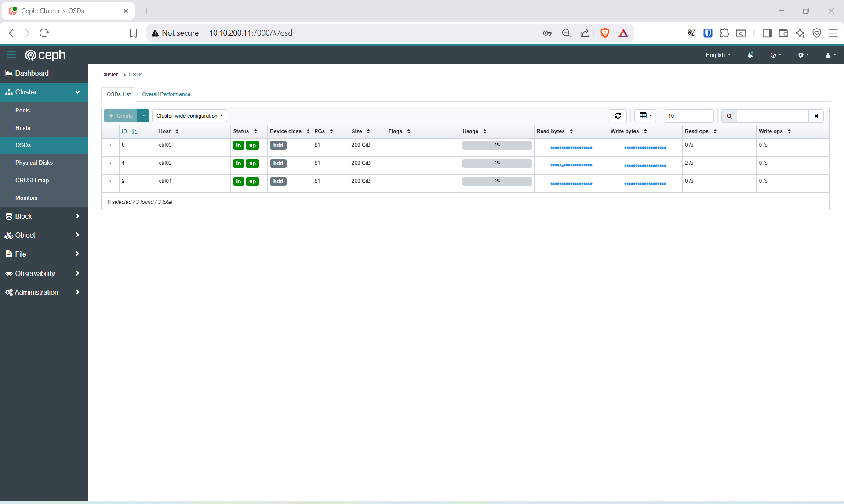Viewport: 844px width, 504px height.
Task: Open Cluster-wide configuration dropdown
Action: 189,116
